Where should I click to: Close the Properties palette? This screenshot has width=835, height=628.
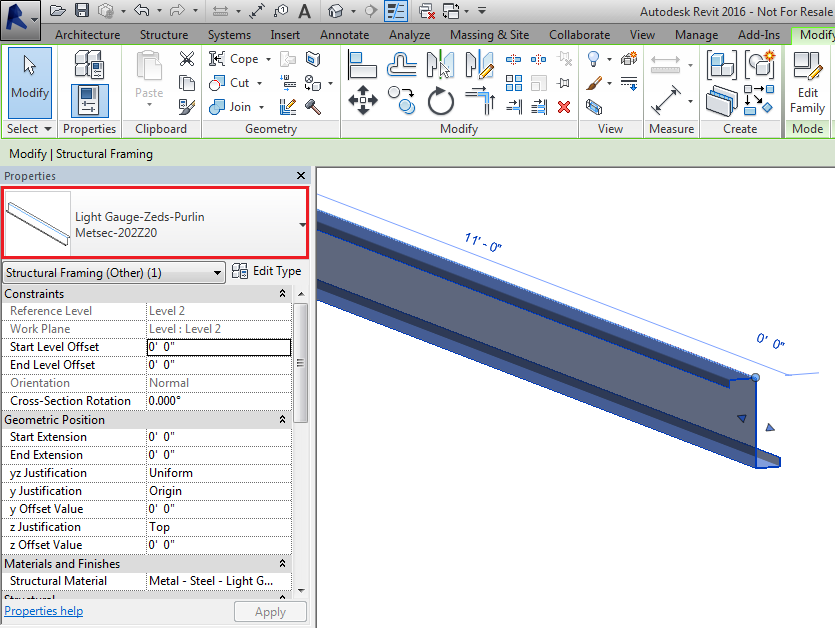[301, 175]
